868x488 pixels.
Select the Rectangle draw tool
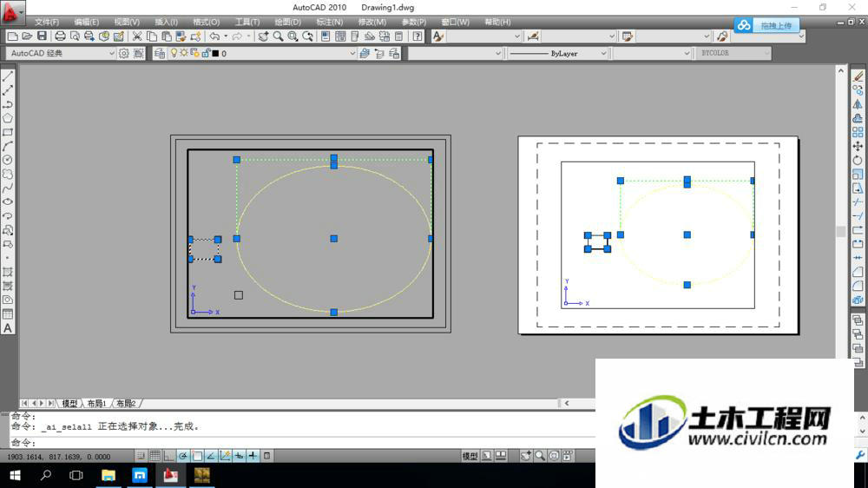(8, 132)
